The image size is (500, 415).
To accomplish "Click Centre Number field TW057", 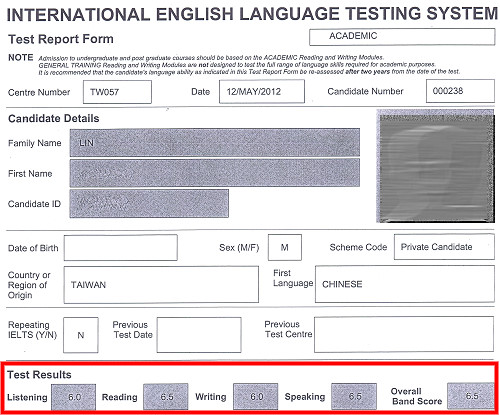I will coord(117,92).
